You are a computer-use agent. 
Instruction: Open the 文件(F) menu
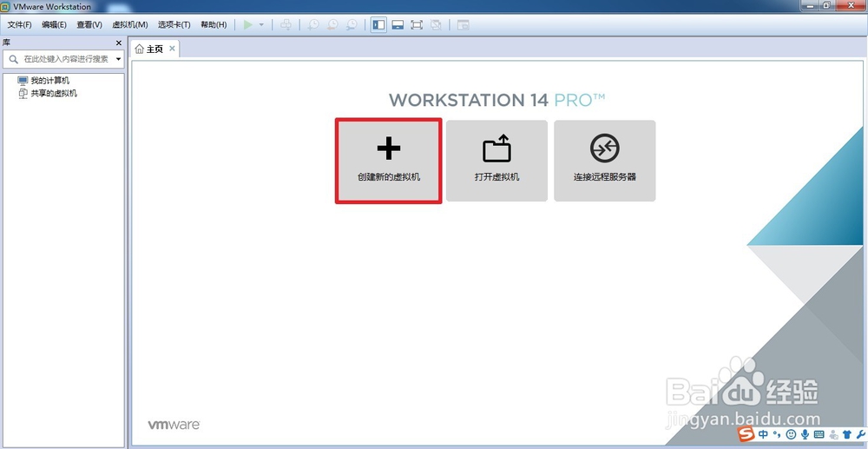(x=19, y=25)
